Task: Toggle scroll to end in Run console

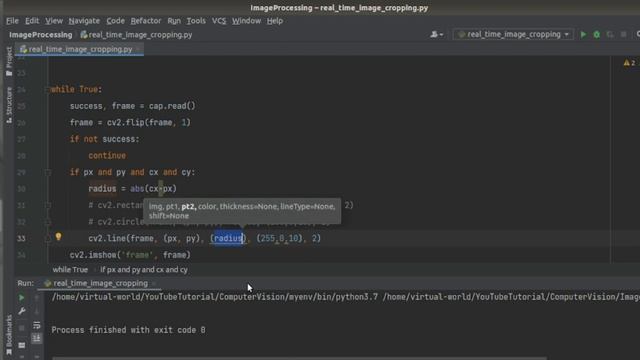Action: point(36,338)
